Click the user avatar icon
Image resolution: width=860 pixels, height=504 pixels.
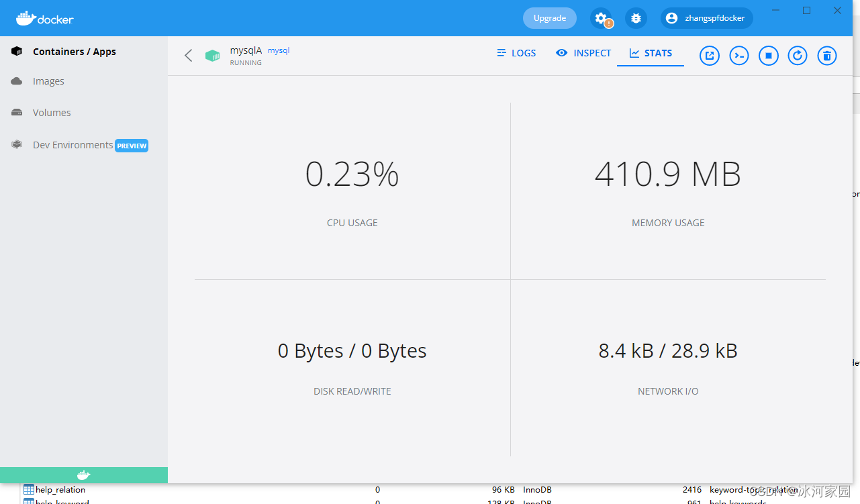671,18
